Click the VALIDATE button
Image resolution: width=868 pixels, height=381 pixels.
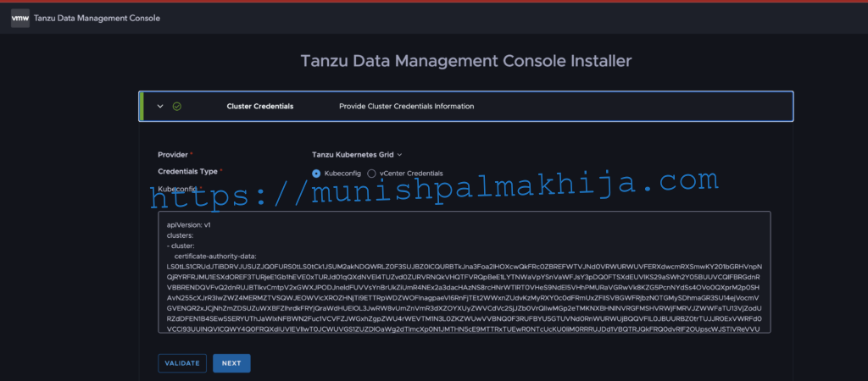tap(182, 363)
